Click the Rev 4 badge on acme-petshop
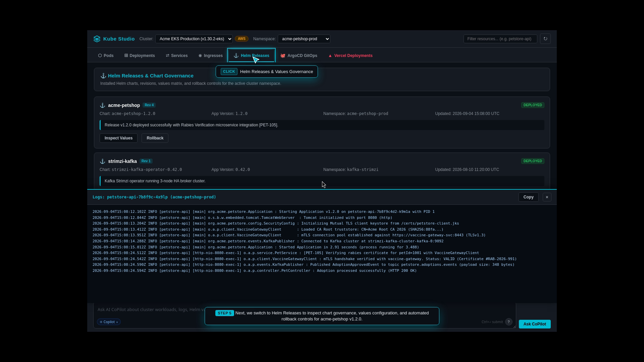The height and width of the screenshot is (362, 644). pyautogui.click(x=149, y=105)
